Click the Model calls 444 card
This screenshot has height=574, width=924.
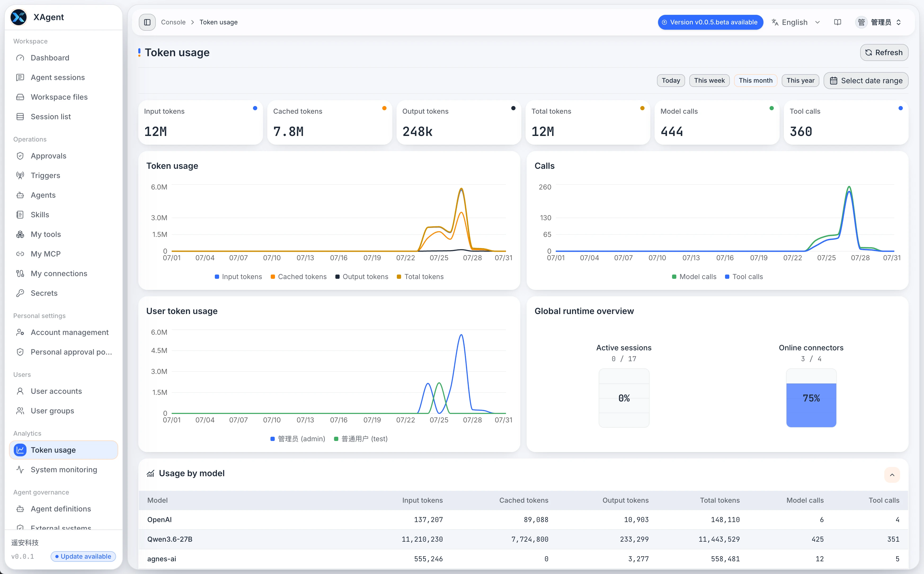(716, 123)
